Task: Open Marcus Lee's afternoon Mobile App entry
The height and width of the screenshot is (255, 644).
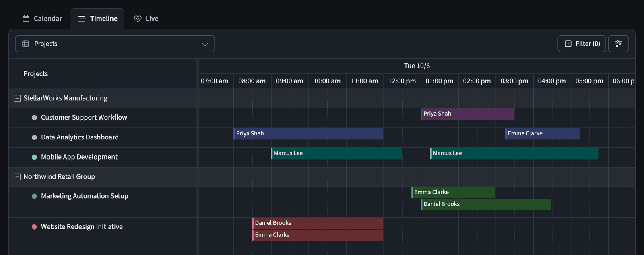Action: point(514,153)
